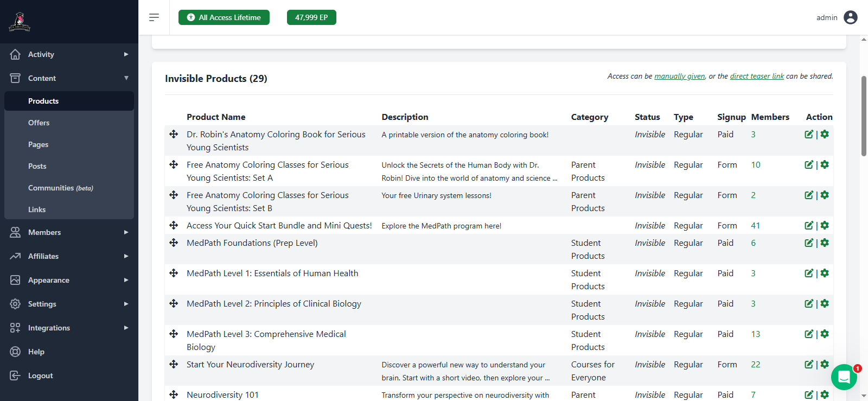Click the All Access Lifetime button
Image resolution: width=868 pixels, height=401 pixels.
(x=224, y=17)
